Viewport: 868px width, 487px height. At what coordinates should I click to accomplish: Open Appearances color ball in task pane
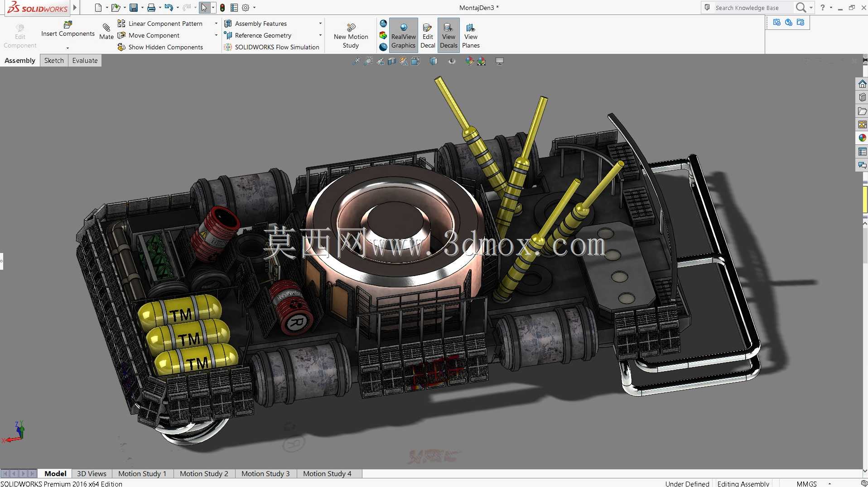point(862,138)
